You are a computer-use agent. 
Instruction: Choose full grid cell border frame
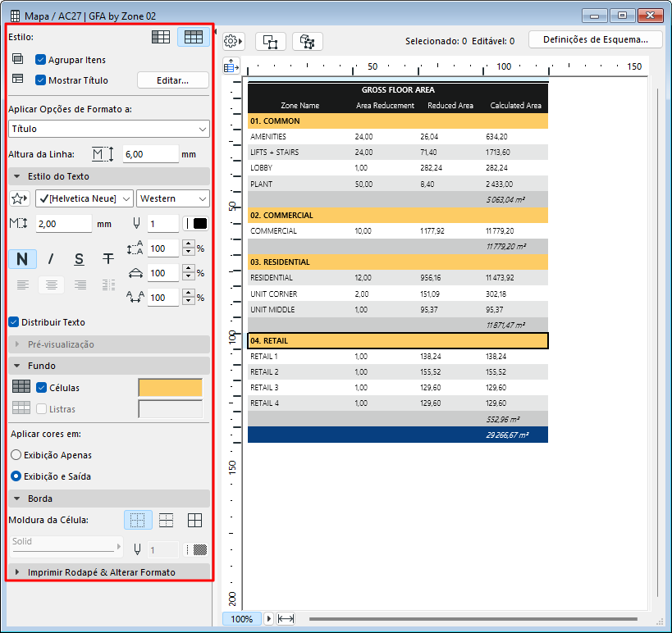pyautogui.click(x=195, y=520)
